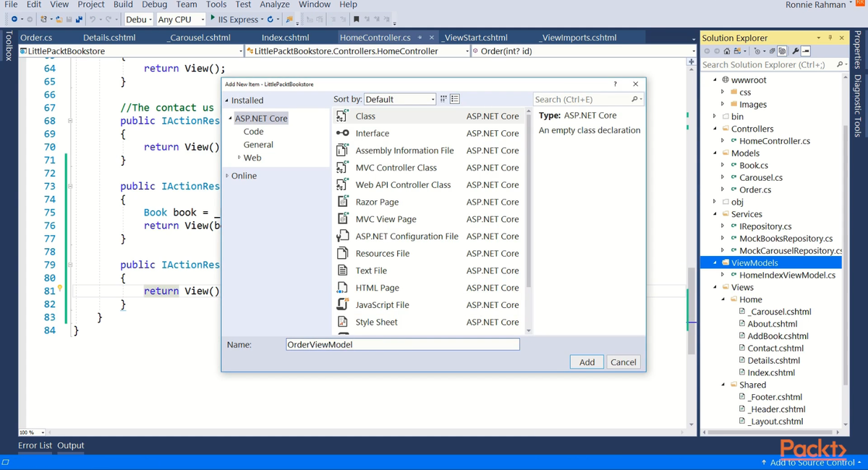Click the Cancel button in dialog

[623, 362]
